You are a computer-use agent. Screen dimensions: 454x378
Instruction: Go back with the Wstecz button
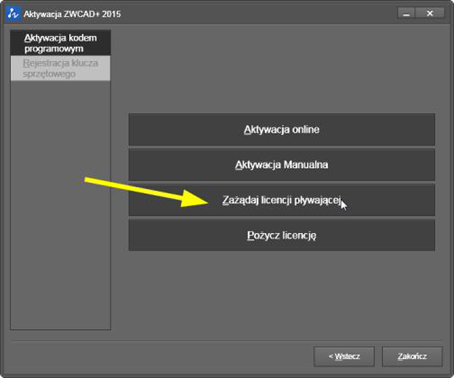click(x=344, y=356)
